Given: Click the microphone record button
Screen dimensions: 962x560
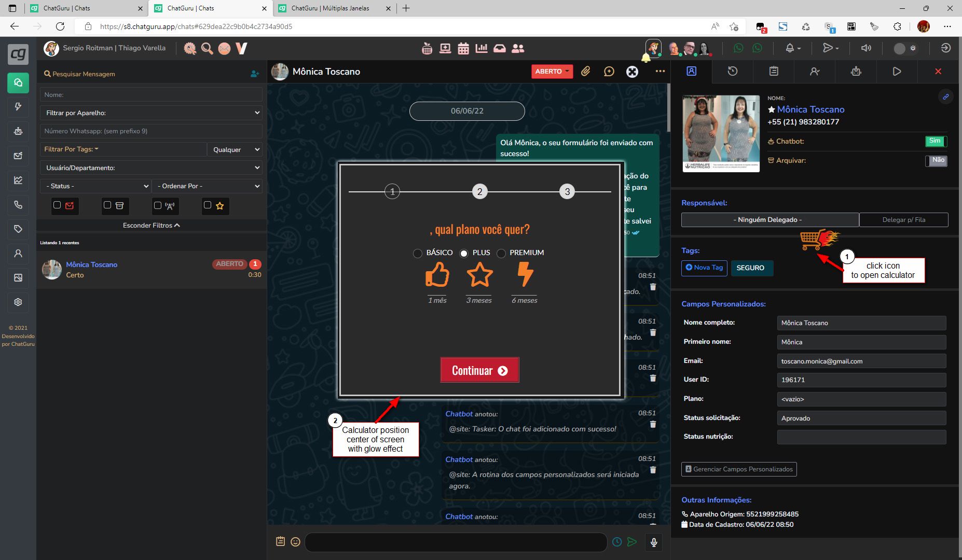Looking at the screenshot, I should pos(654,542).
